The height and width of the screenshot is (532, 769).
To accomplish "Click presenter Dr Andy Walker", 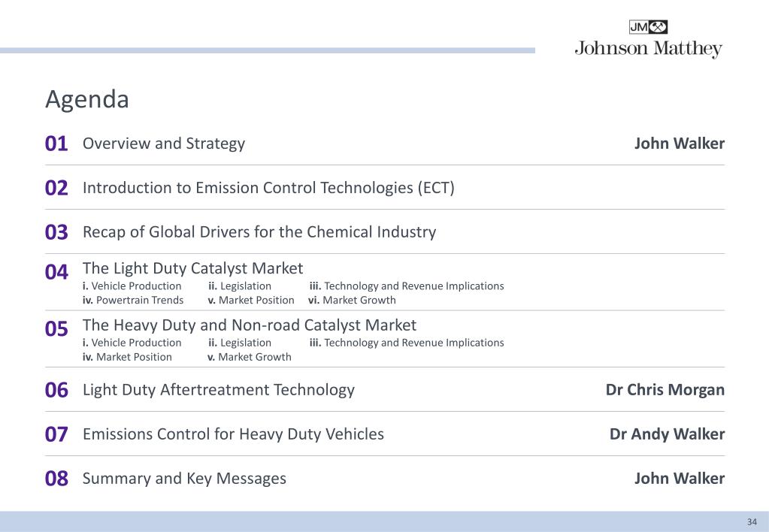I will [667, 434].
